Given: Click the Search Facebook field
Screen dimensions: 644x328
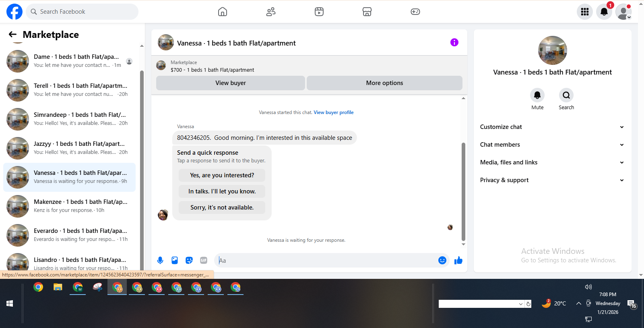Looking at the screenshot, I should pyautogui.click(x=82, y=12).
